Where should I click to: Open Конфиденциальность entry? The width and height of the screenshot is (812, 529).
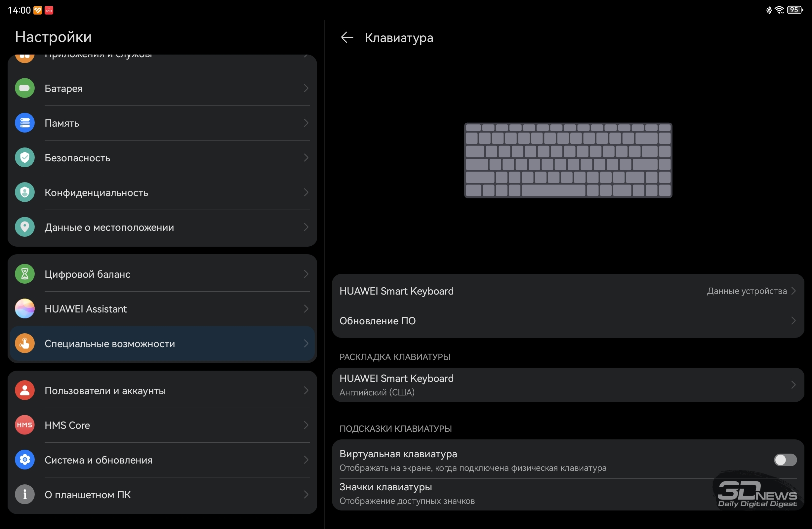tap(162, 192)
